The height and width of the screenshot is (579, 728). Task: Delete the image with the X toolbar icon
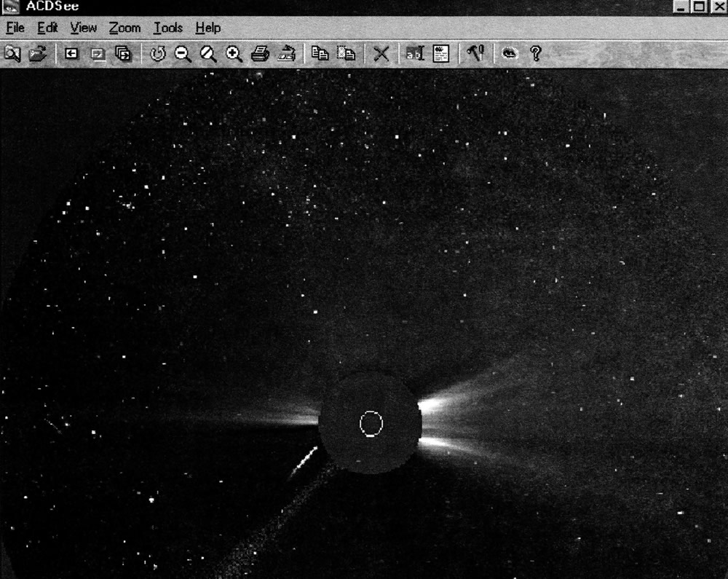click(x=381, y=54)
